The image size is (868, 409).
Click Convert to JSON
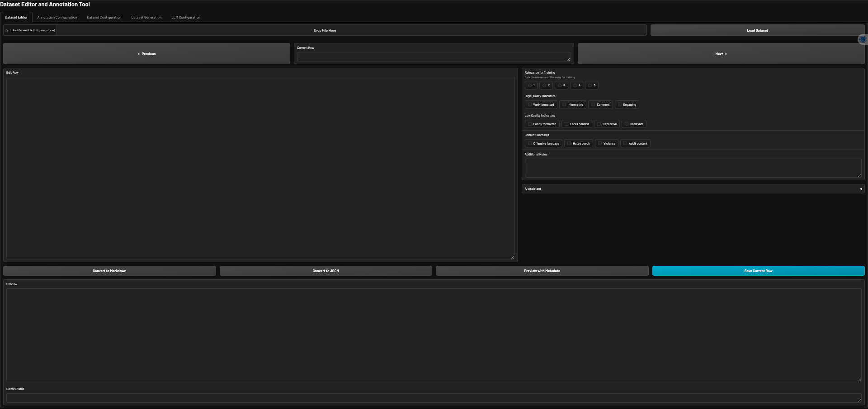click(x=325, y=271)
